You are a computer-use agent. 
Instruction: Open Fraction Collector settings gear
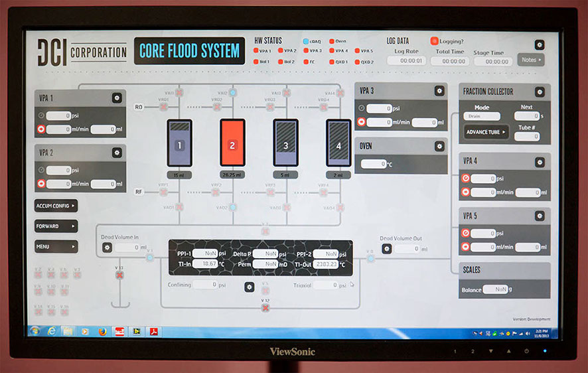coord(540,92)
